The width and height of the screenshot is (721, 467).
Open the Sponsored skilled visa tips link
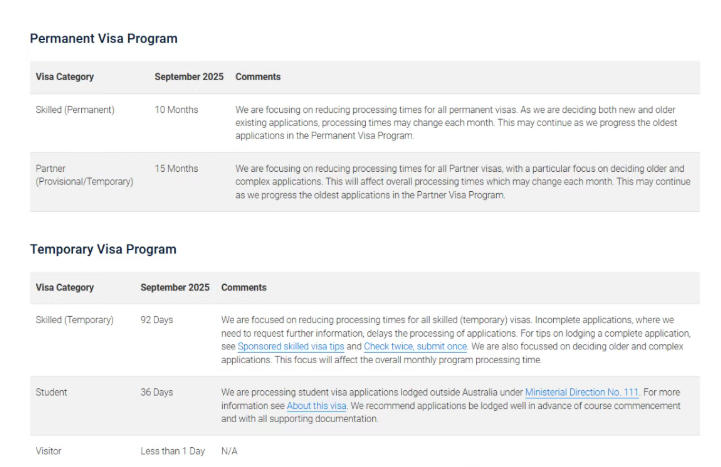(x=292, y=346)
